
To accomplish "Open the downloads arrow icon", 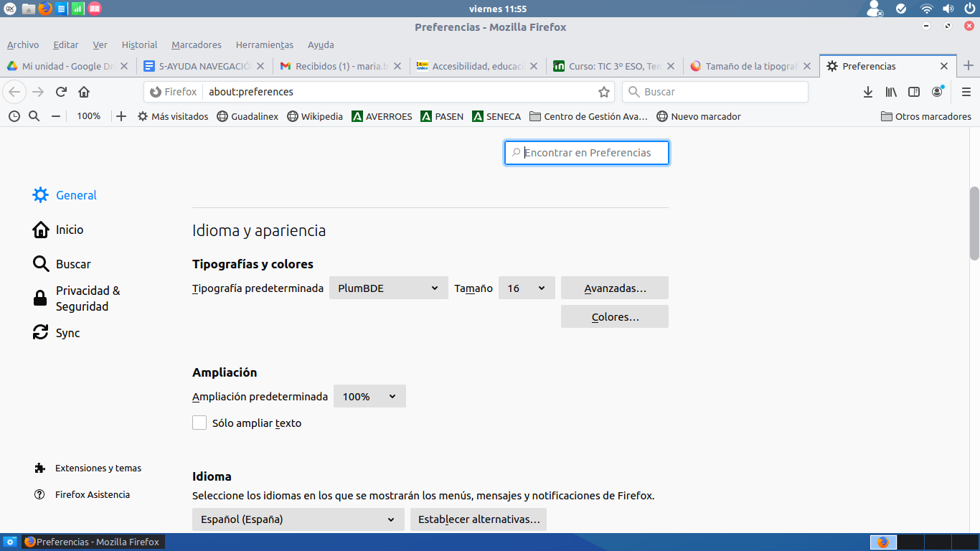I will pyautogui.click(x=867, y=92).
